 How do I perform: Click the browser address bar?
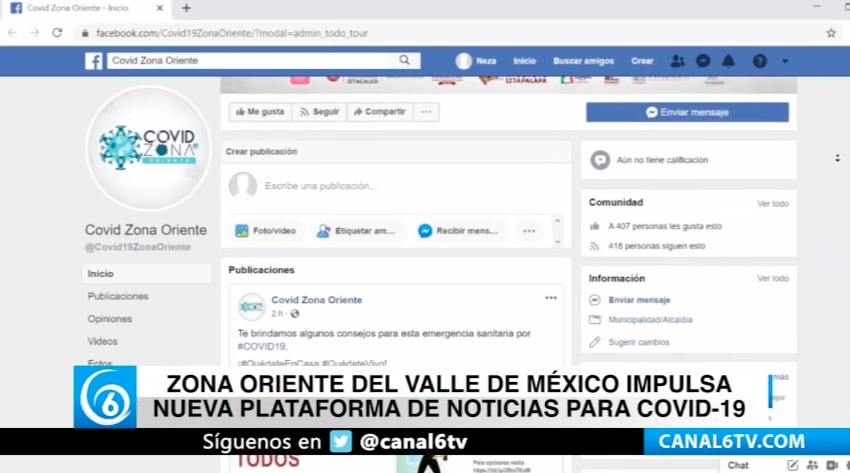pos(455,33)
